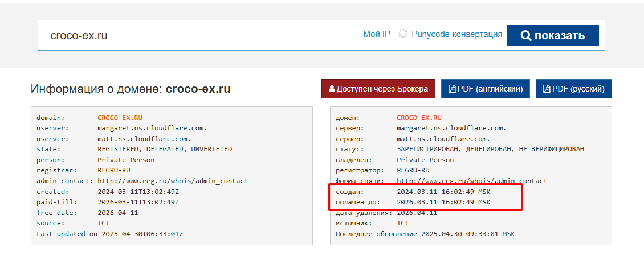The height and width of the screenshot is (256, 644).
Task: Open the Мой IP link
Action: click(x=377, y=35)
